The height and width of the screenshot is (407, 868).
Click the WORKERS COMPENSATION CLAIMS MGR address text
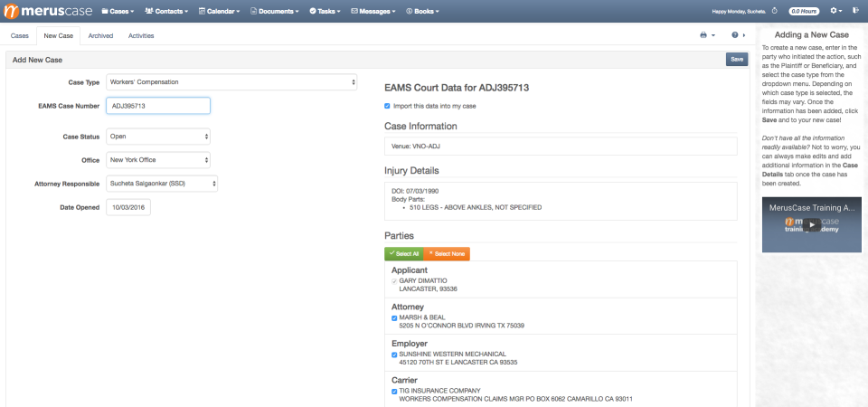516,399
